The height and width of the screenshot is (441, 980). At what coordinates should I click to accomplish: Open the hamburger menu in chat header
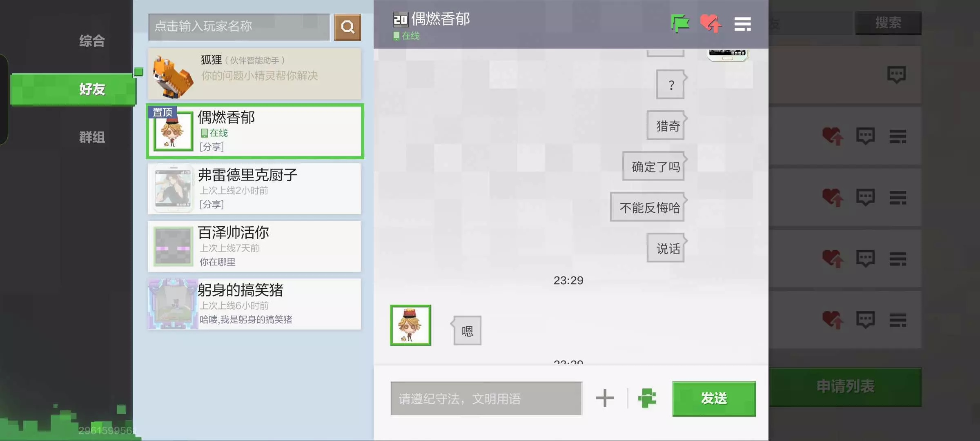pyautogui.click(x=742, y=24)
